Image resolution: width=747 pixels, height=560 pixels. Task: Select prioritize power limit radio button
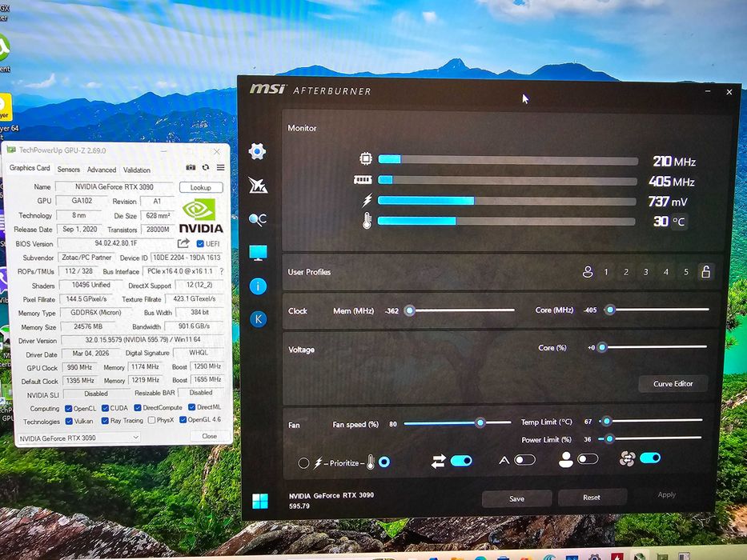coord(303,463)
